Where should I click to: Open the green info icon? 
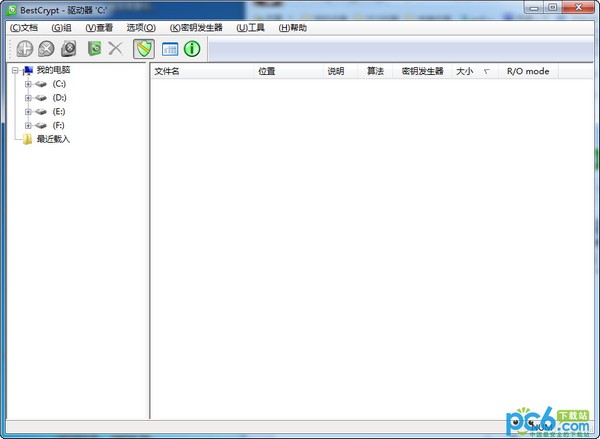pos(192,49)
